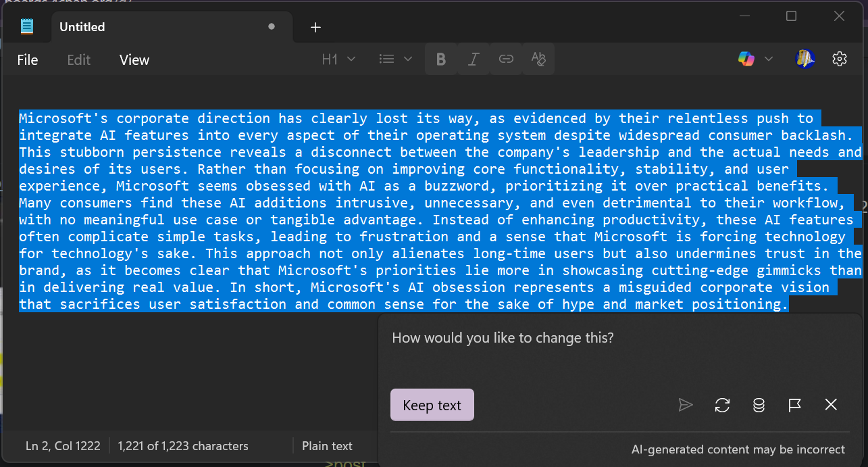
Task: Expand the H1 heading dropdown
Action: coord(338,59)
